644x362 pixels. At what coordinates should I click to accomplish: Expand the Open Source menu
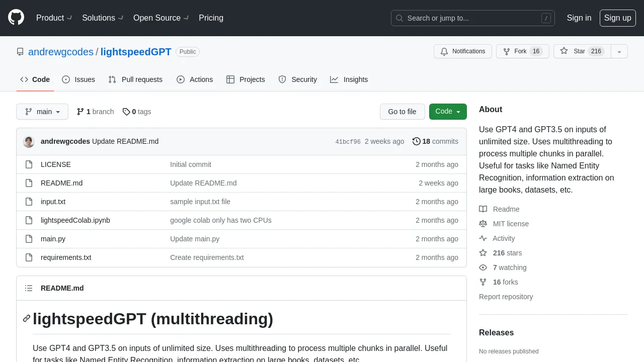coord(161,18)
